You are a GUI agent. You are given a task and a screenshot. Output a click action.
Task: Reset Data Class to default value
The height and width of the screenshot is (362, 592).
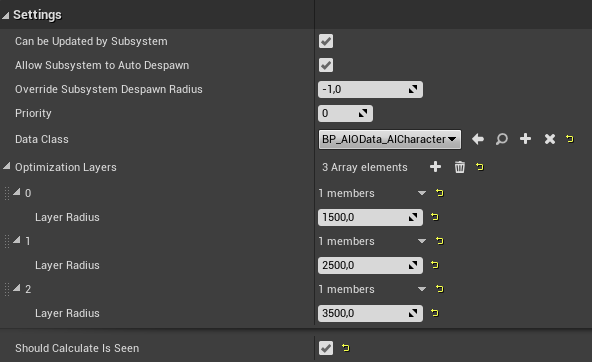[570, 139]
